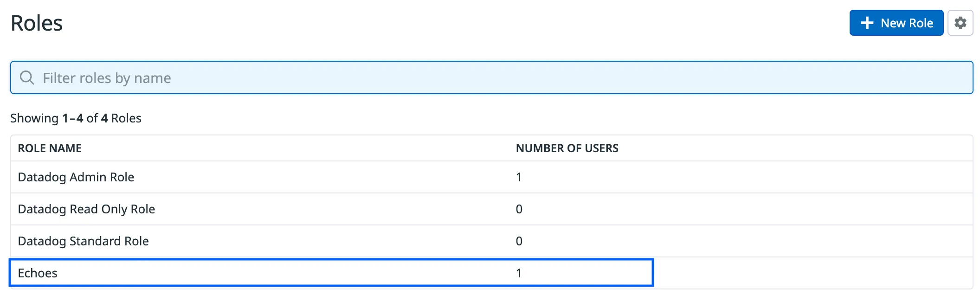Click the NUMBER OF USERS column header
The width and height of the screenshot is (980, 295).
[567, 148]
